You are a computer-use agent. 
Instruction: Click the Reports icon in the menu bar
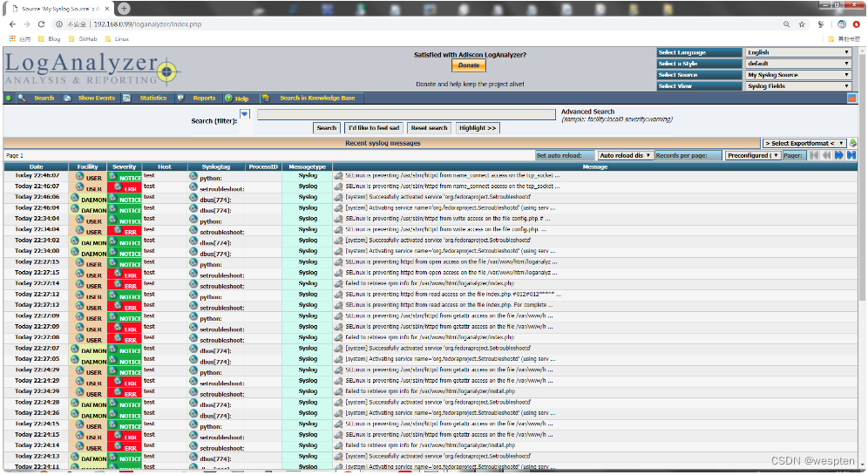180,98
